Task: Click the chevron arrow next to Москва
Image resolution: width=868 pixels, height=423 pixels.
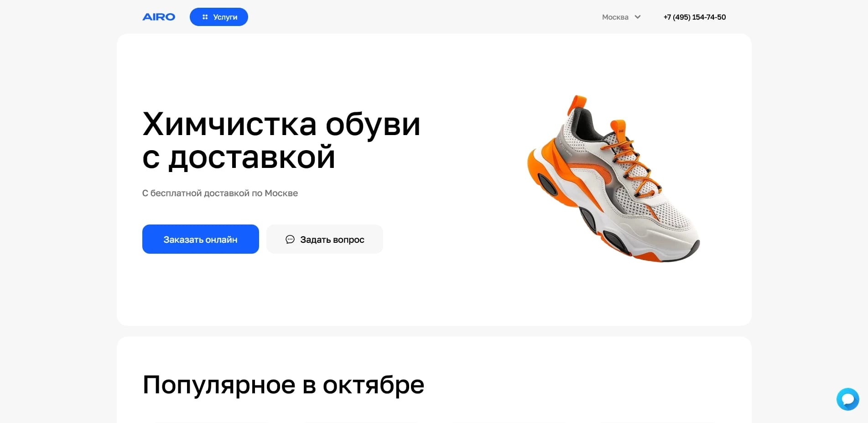Action: click(638, 17)
